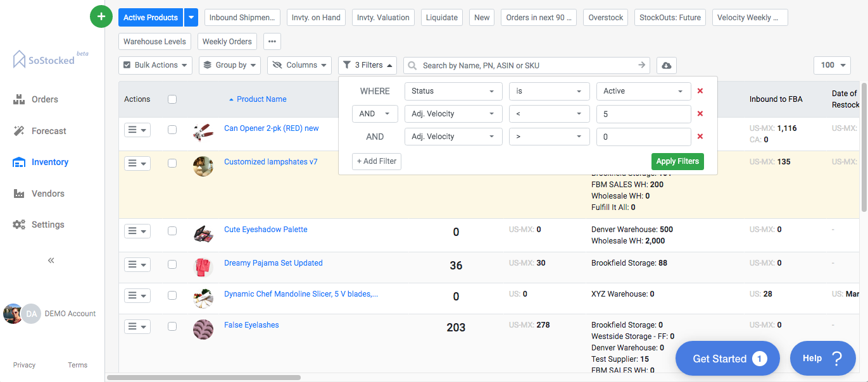The height and width of the screenshot is (382, 868).
Task: Remove the Adj. Velocity greater-than filter
Action: click(x=700, y=137)
